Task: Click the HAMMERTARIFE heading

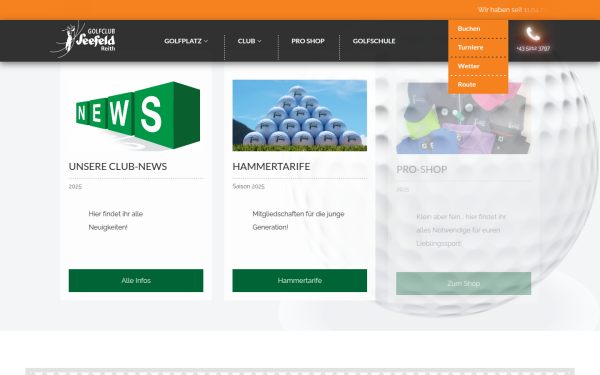Action: coord(271,166)
